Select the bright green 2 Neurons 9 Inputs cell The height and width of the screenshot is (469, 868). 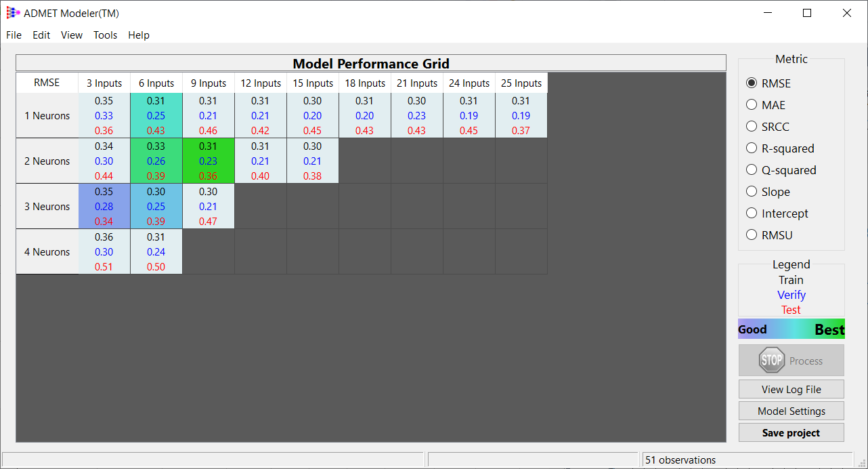point(209,161)
